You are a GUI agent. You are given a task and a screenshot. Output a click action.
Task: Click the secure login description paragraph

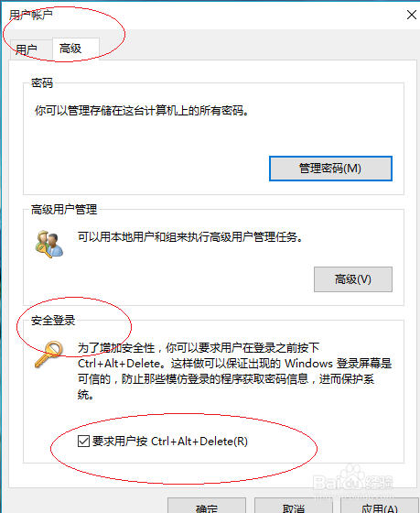[234, 371]
